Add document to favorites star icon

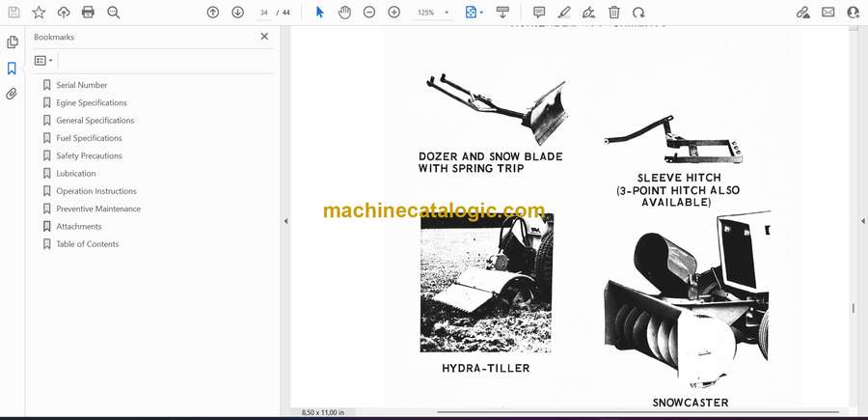(39, 13)
